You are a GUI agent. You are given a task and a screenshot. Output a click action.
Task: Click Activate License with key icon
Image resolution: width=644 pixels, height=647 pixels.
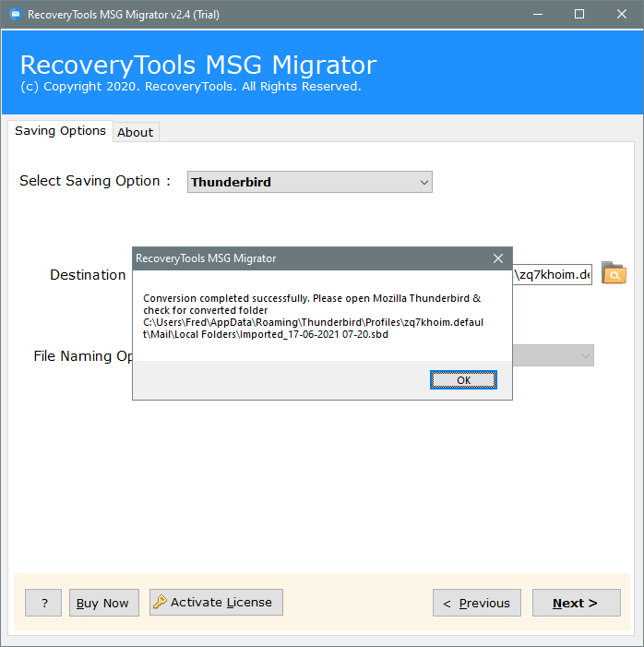pyautogui.click(x=216, y=603)
